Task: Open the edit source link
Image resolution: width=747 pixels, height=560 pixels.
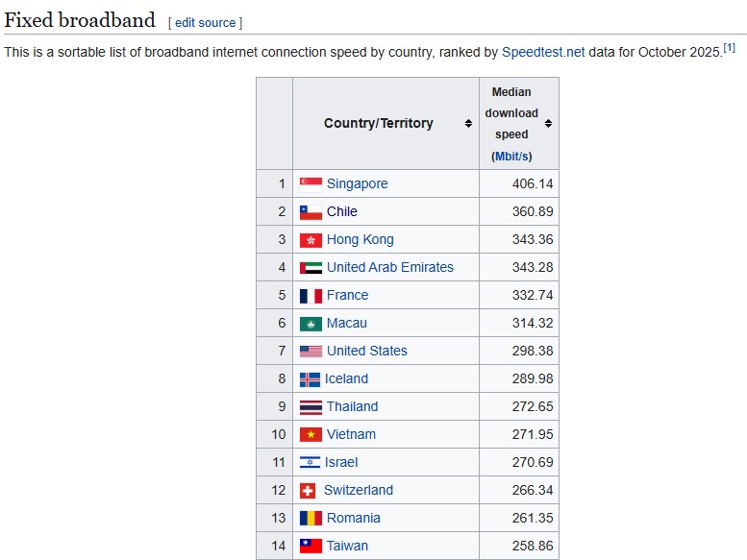Action: click(x=206, y=23)
